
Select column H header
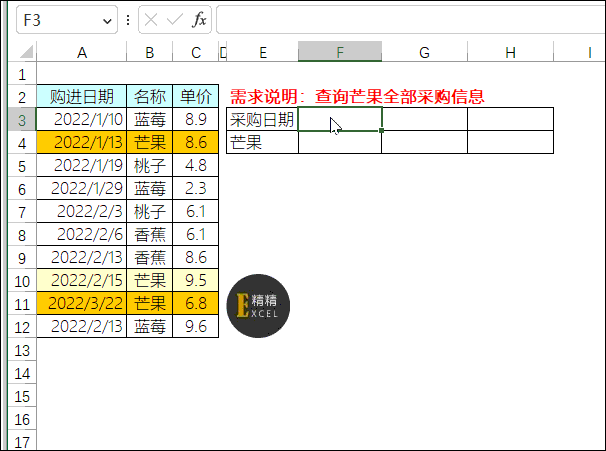[510, 52]
